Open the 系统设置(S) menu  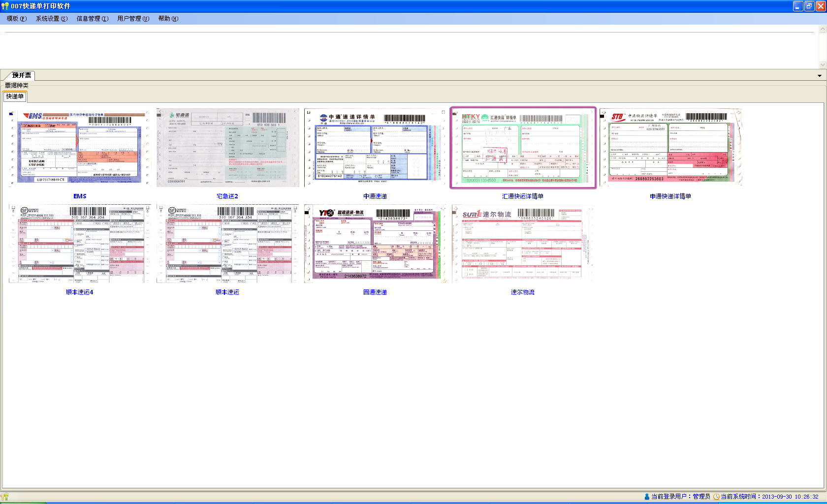(52, 19)
